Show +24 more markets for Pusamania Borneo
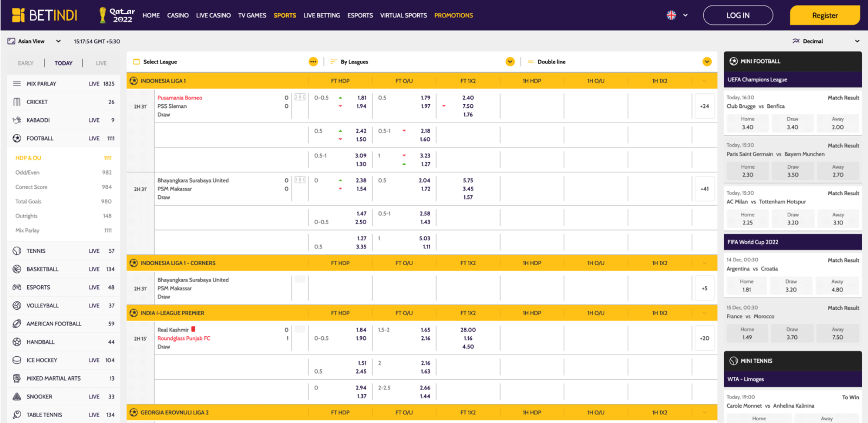The height and width of the screenshot is (423, 868). pyautogui.click(x=704, y=106)
